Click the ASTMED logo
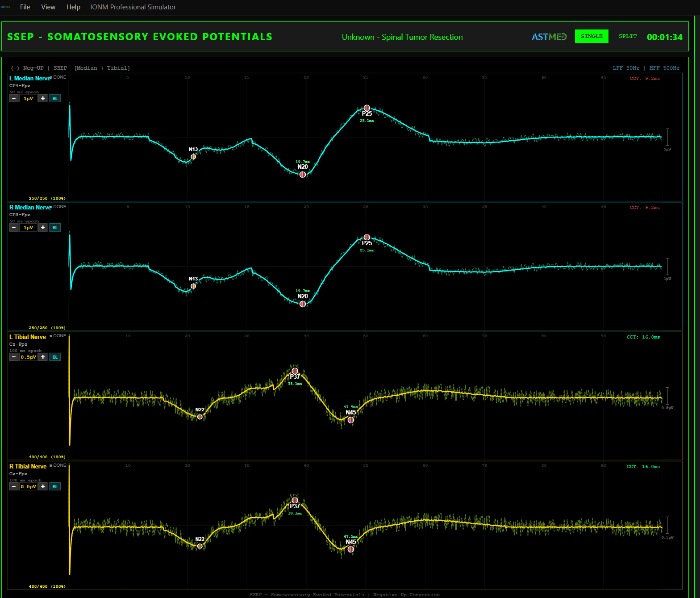The width and height of the screenshot is (700, 598). tap(549, 37)
